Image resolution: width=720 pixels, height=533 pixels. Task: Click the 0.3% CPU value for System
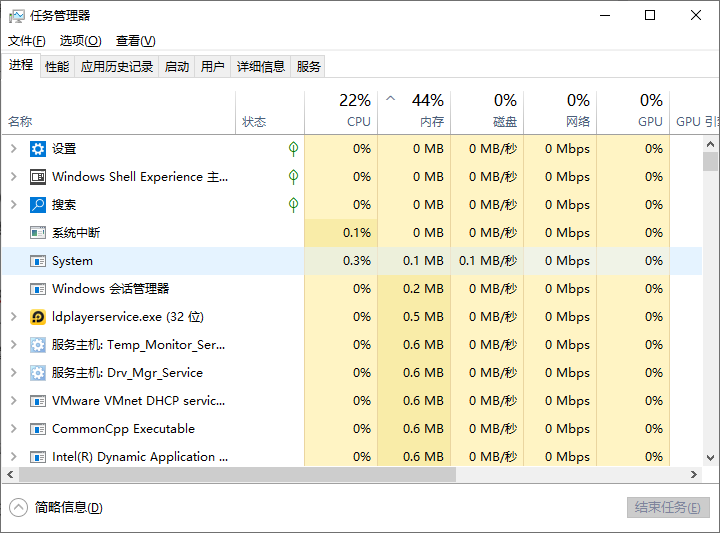[357, 261]
